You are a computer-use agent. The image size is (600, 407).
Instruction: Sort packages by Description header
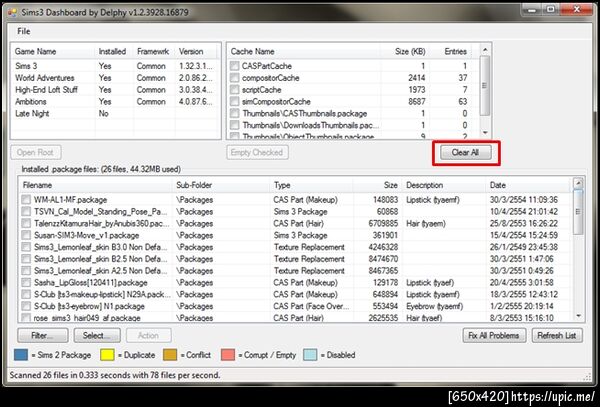(x=444, y=185)
